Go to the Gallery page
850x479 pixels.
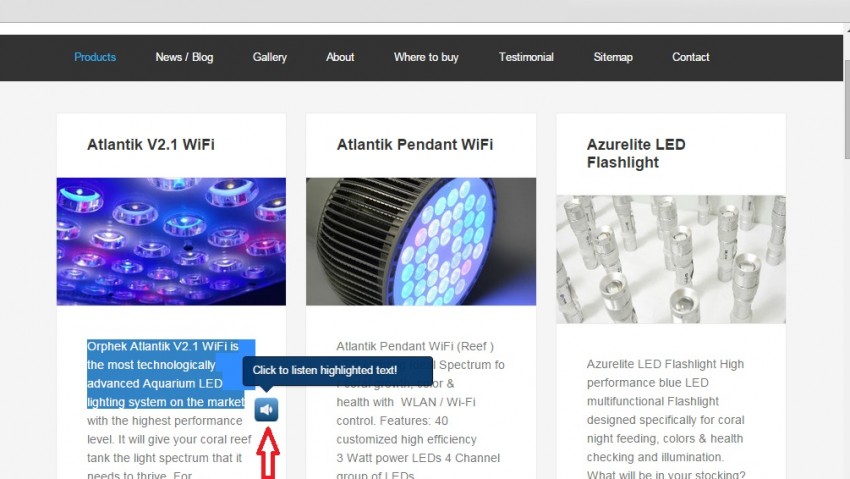(x=269, y=57)
